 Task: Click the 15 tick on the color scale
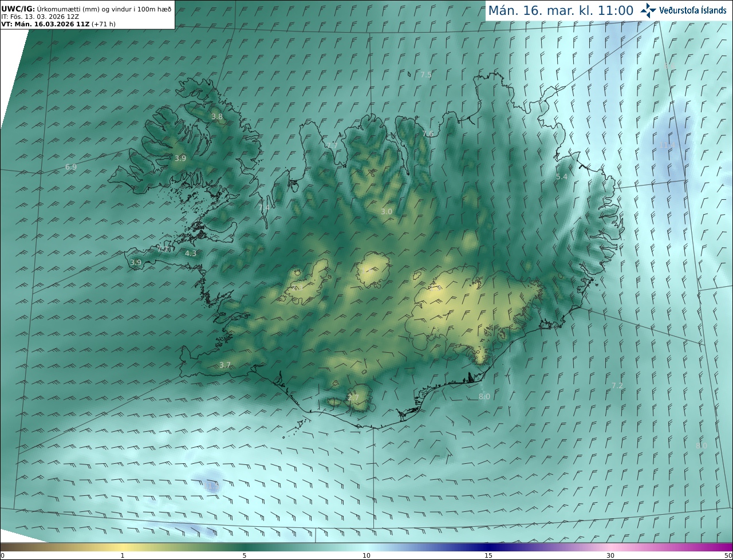pos(488,555)
